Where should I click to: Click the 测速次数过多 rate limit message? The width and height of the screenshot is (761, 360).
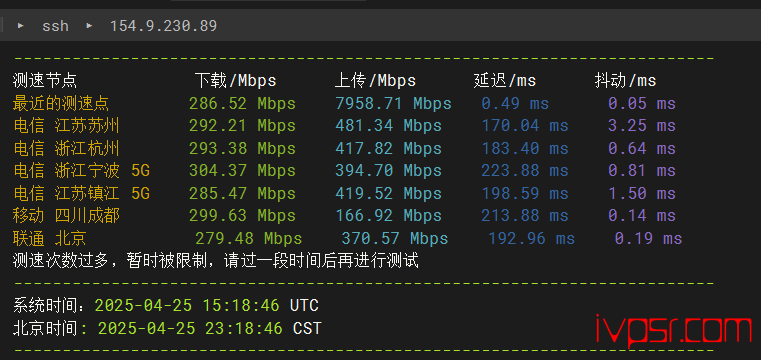215,261
